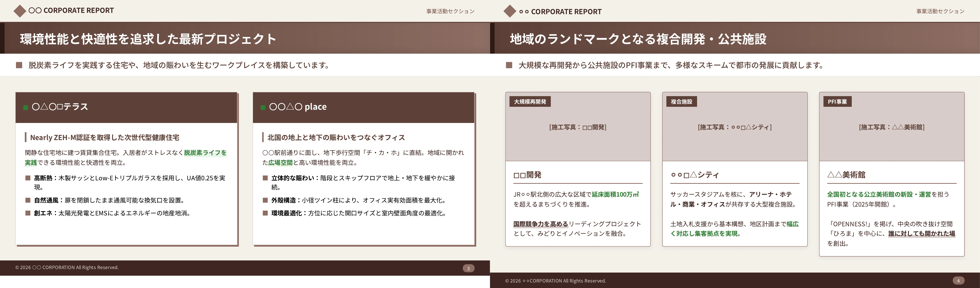980x288 pixels.
Task: Click 事業活動セクション label on slide 3
Action: tap(450, 11)
